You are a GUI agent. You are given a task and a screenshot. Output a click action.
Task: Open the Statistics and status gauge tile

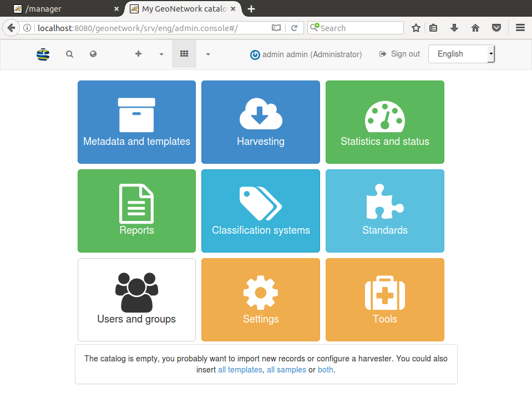[x=384, y=122]
